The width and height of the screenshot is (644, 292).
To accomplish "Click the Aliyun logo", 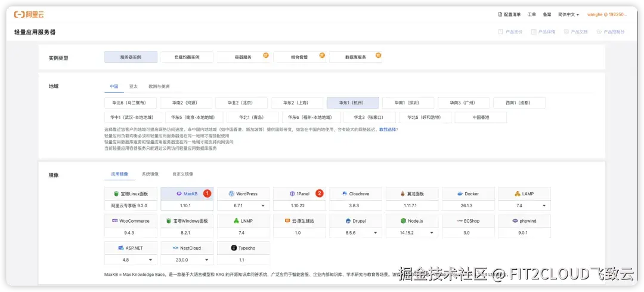I will 29,14.
